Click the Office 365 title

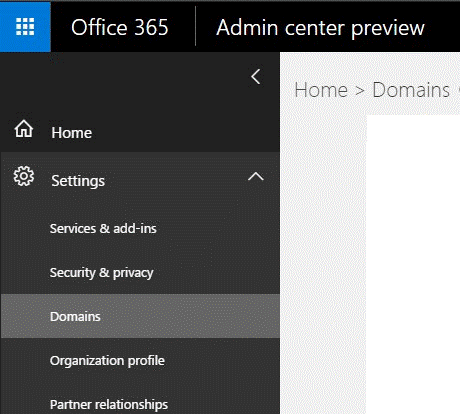[120, 27]
